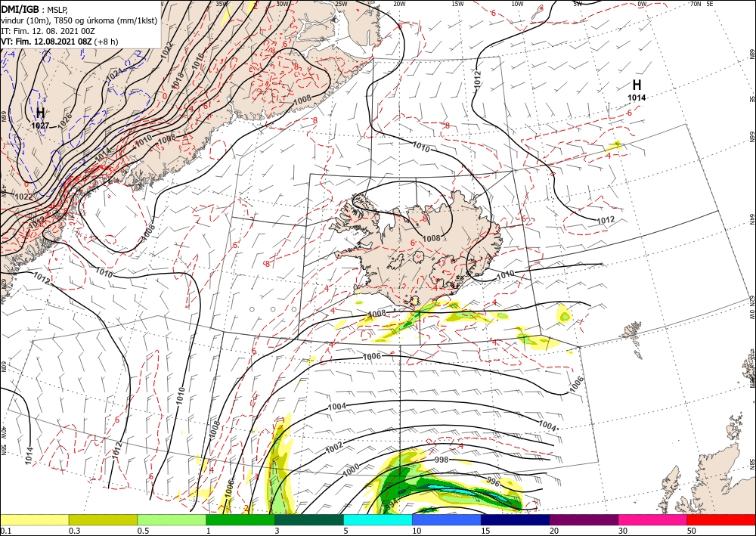This screenshot has height=536, width=756.
Task: Click the '70N' latitude label
Action: tap(696, 4)
